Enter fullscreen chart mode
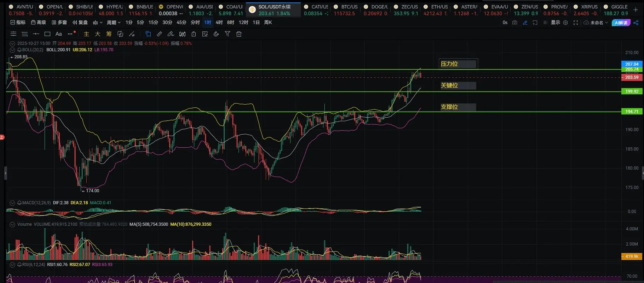 click(x=576, y=23)
